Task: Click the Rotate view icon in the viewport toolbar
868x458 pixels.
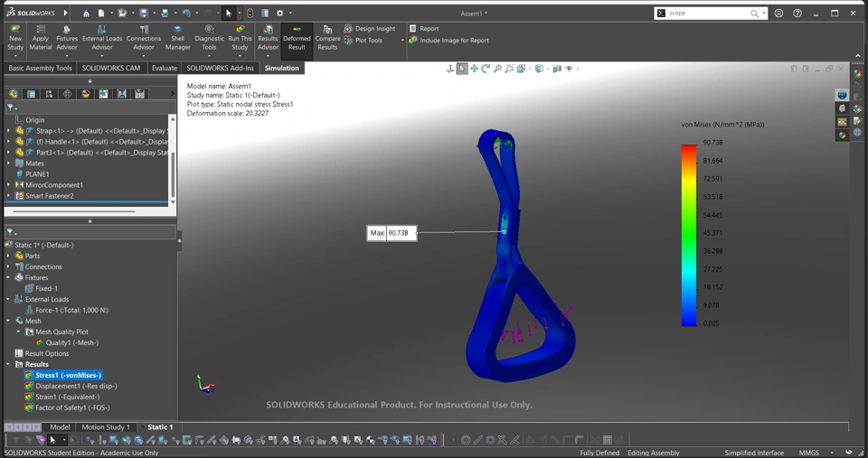Action: coord(486,69)
